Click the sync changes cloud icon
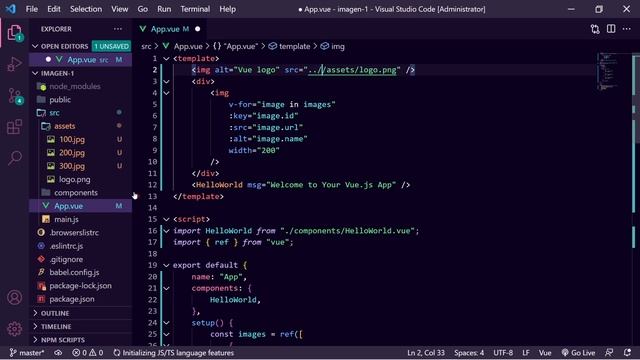The height and width of the screenshot is (360, 640). click(x=58, y=353)
